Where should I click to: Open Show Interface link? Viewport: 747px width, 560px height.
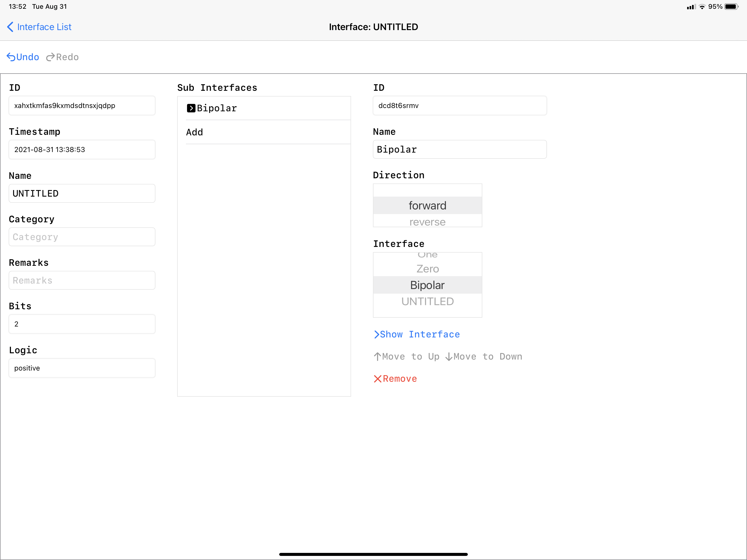point(417,334)
